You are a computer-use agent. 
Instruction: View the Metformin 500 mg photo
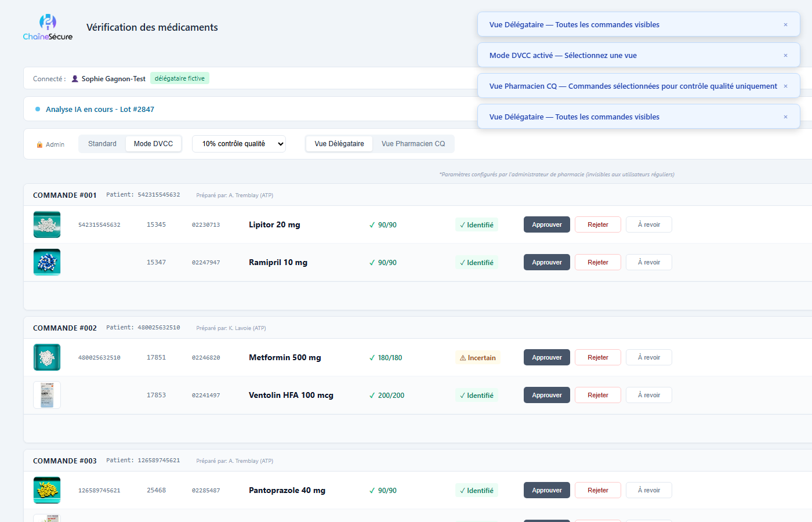tap(47, 357)
